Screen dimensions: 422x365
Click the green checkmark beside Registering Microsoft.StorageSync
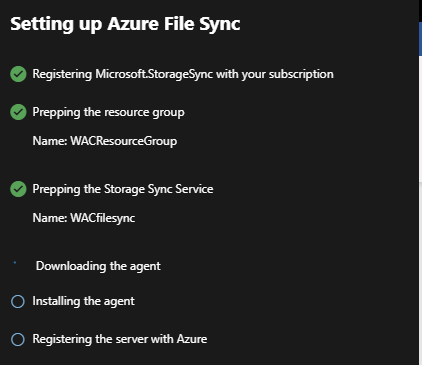click(18, 74)
